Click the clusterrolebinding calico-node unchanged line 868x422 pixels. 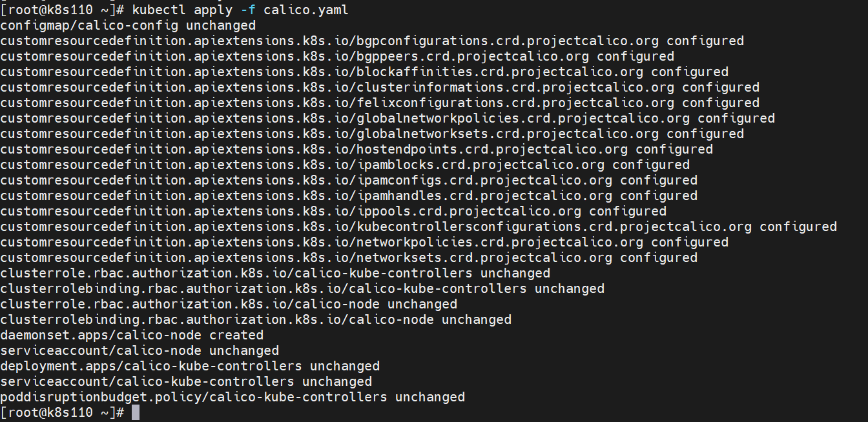(256, 319)
